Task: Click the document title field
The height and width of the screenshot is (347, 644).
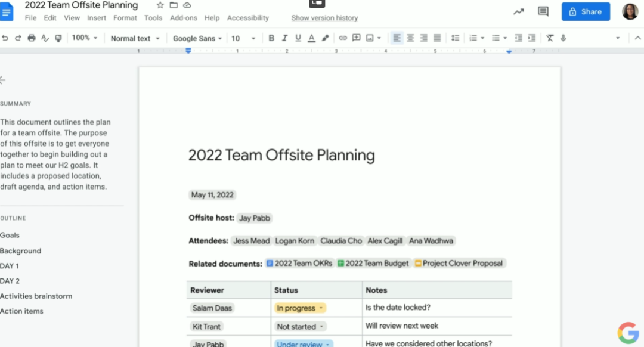Action: (81, 5)
